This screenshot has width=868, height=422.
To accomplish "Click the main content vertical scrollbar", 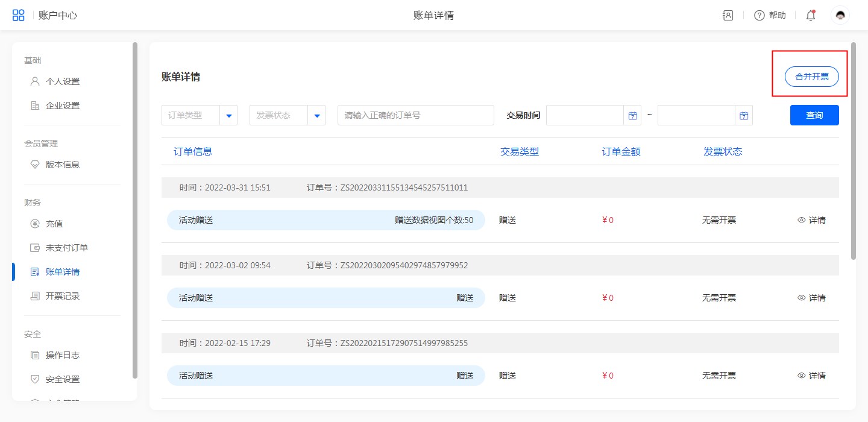I will [x=853, y=151].
